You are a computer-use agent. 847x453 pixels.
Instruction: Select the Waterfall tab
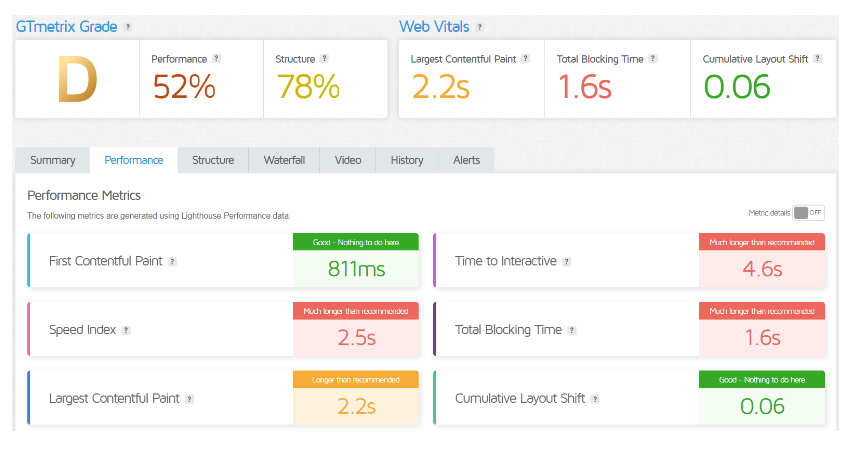click(x=285, y=160)
